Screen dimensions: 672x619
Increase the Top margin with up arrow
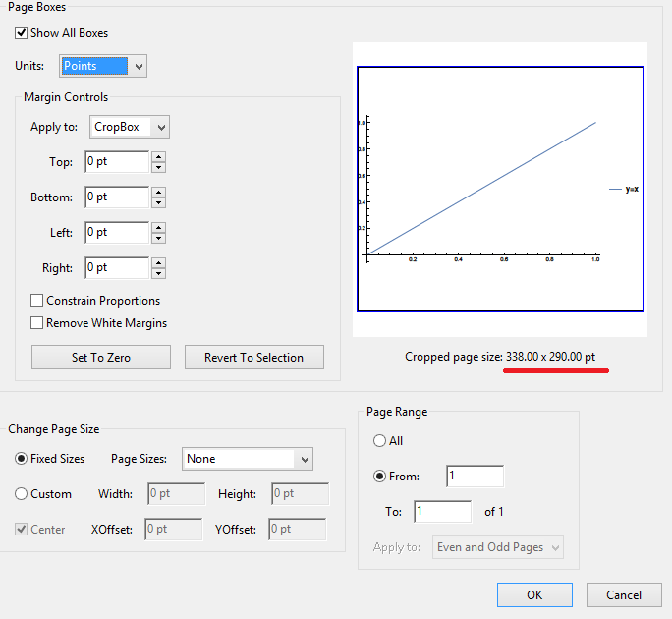pyautogui.click(x=158, y=157)
